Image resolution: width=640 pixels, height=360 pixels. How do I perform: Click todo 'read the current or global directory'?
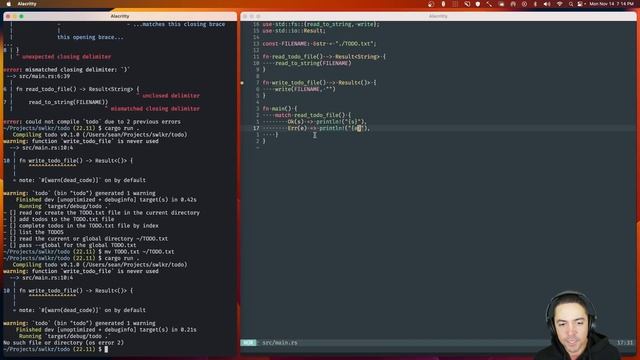[x=93, y=239]
